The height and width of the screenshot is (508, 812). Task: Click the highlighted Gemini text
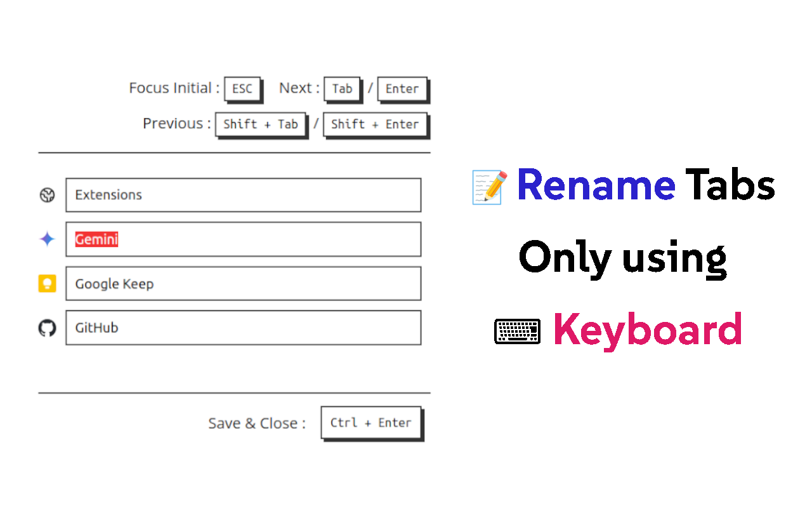96,239
